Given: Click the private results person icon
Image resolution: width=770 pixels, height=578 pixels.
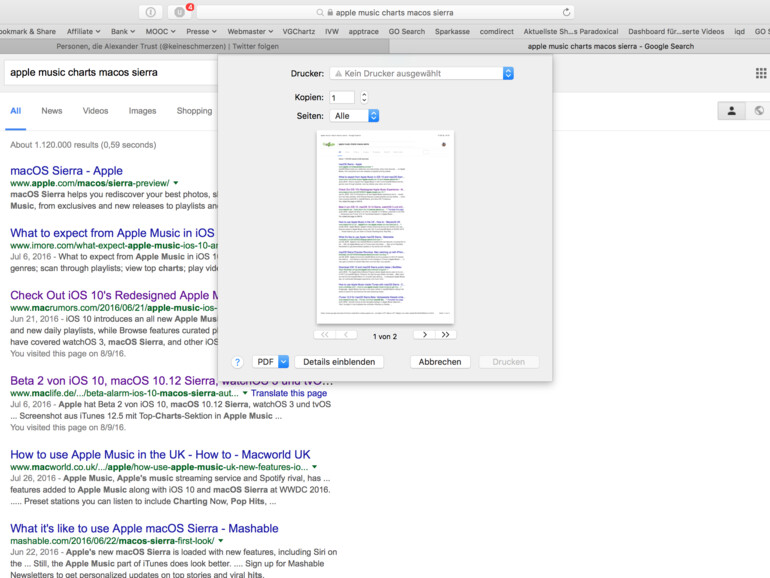Looking at the screenshot, I should 731,111.
